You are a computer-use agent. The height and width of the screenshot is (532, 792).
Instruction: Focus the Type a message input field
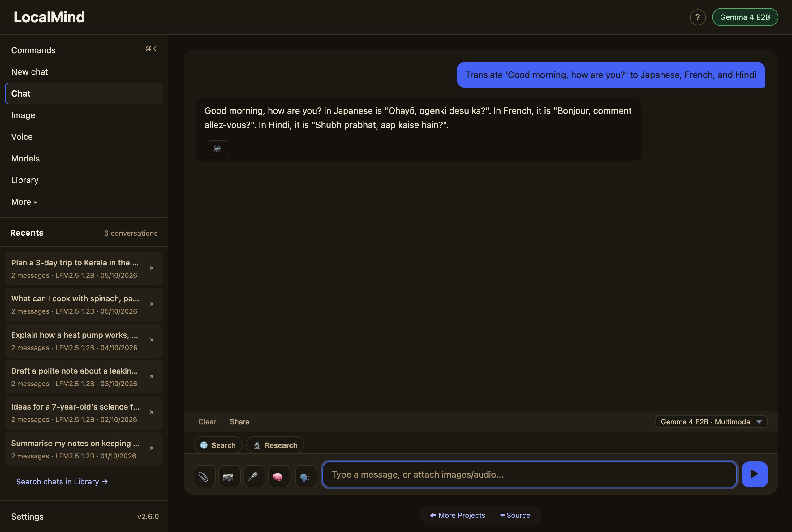point(529,474)
